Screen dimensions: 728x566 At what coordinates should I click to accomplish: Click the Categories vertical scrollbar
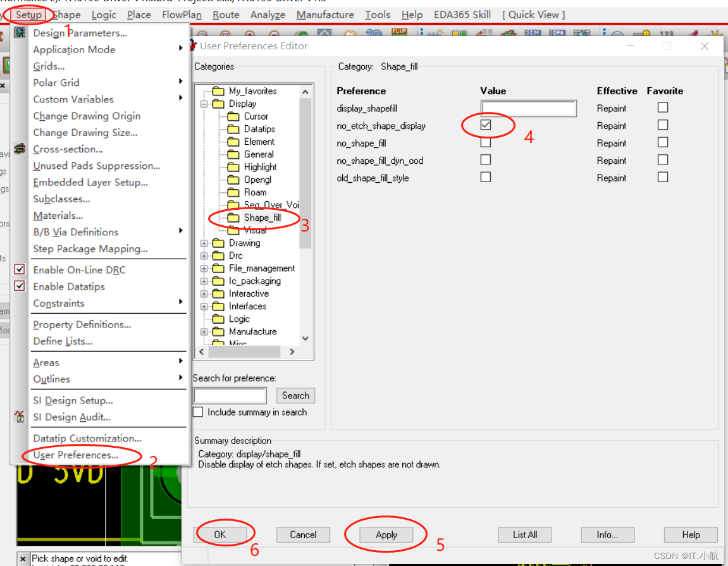pyautogui.click(x=305, y=190)
